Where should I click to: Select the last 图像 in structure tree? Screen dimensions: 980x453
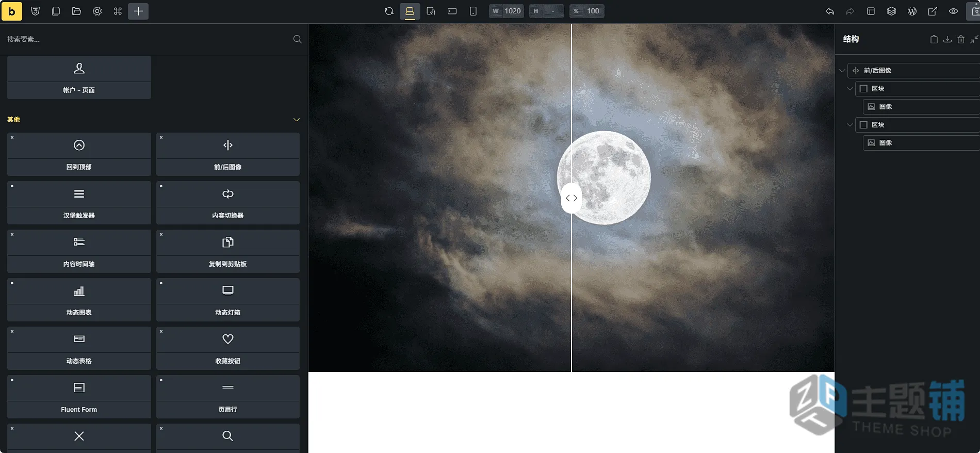tap(921, 143)
